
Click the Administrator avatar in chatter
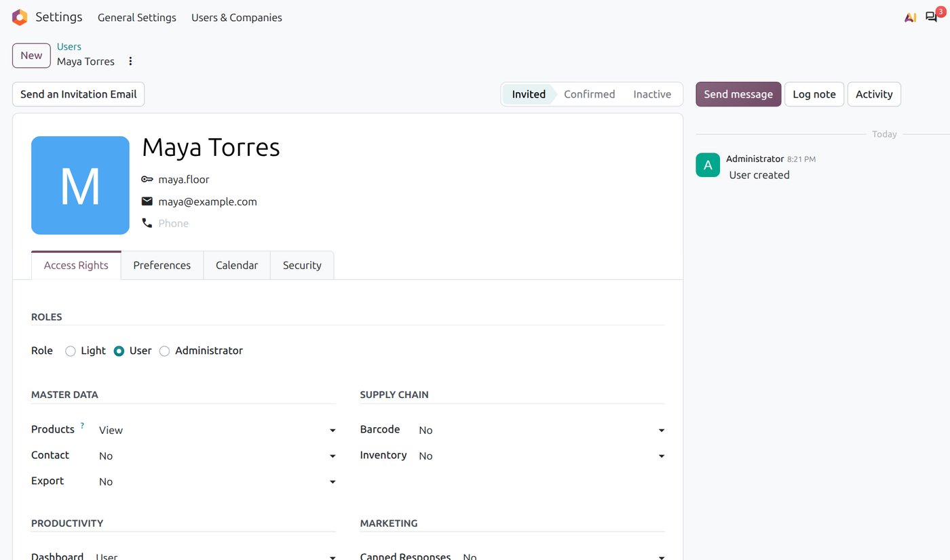coord(708,165)
